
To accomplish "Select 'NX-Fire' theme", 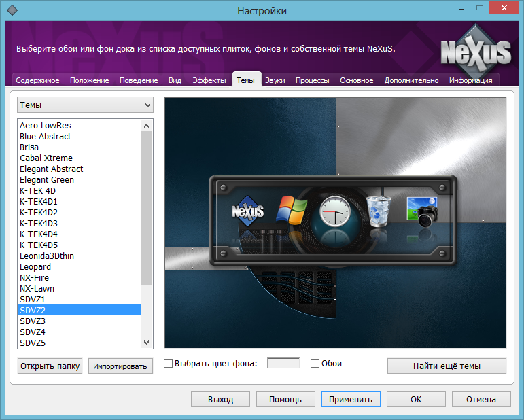I will pyautogui.click(x=80, y=278).
